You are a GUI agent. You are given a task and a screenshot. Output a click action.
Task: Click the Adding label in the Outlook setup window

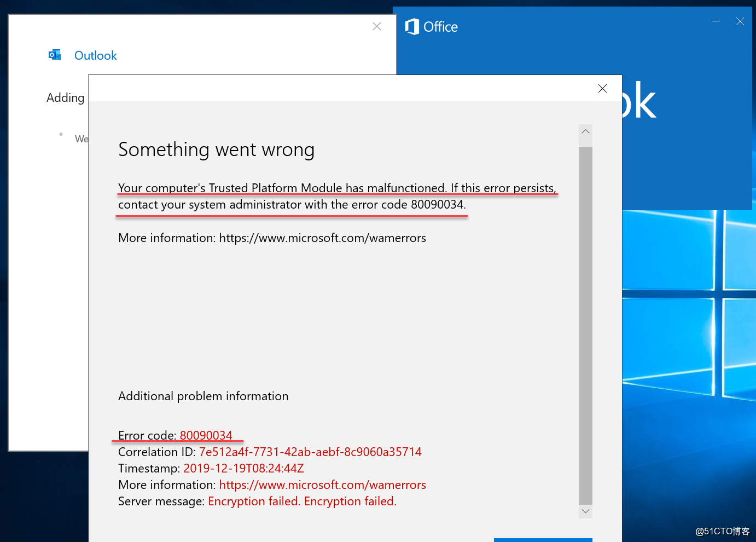[66, 98]
